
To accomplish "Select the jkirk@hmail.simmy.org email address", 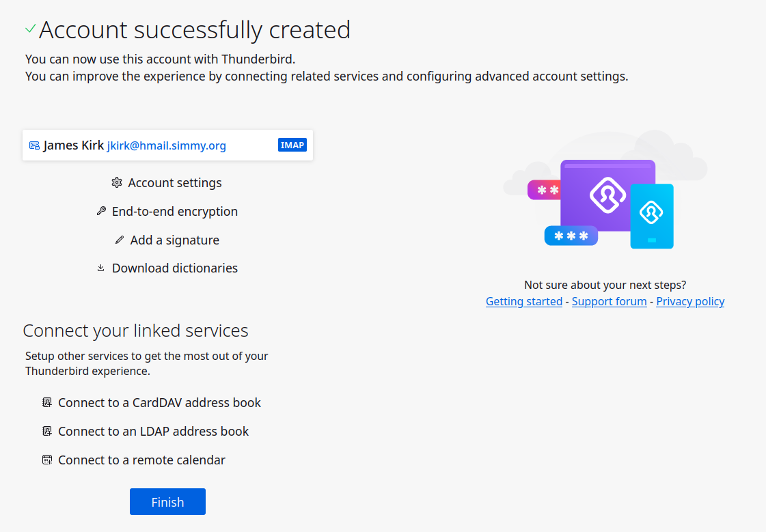I will click(167, 145).
